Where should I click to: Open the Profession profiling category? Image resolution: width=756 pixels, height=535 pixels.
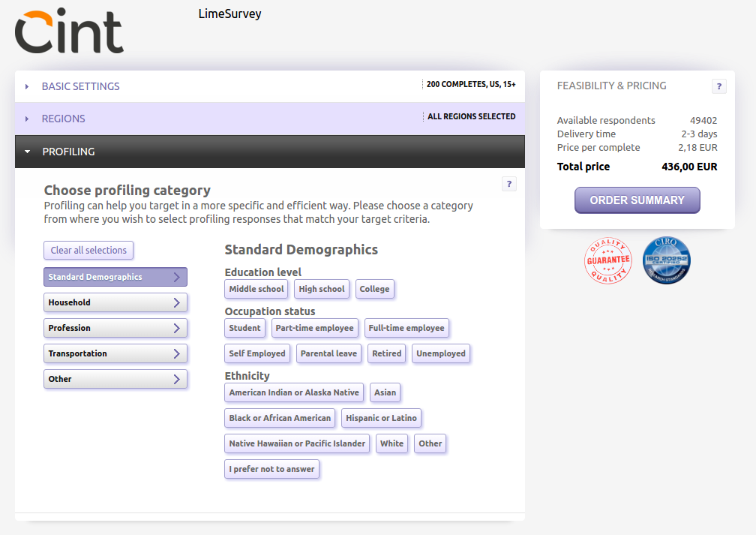pyautogui.click(x=115, y=328)
